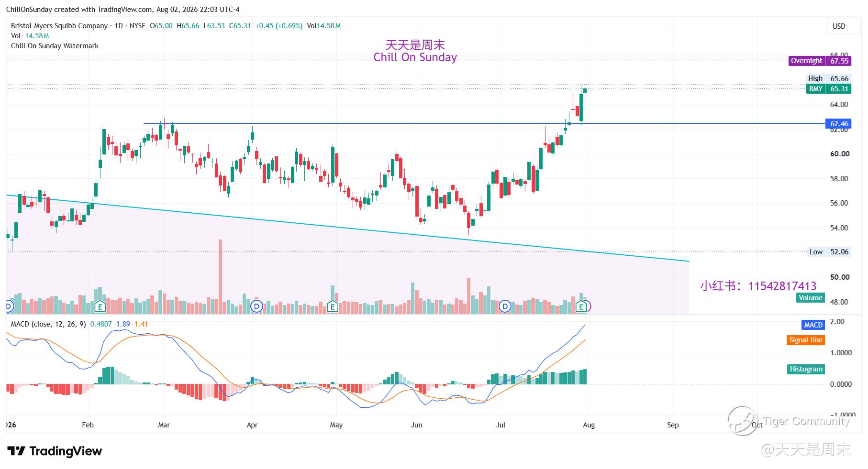868x469 pixels.
Task: Click the green Histogram series label
Action: point(806,369)
